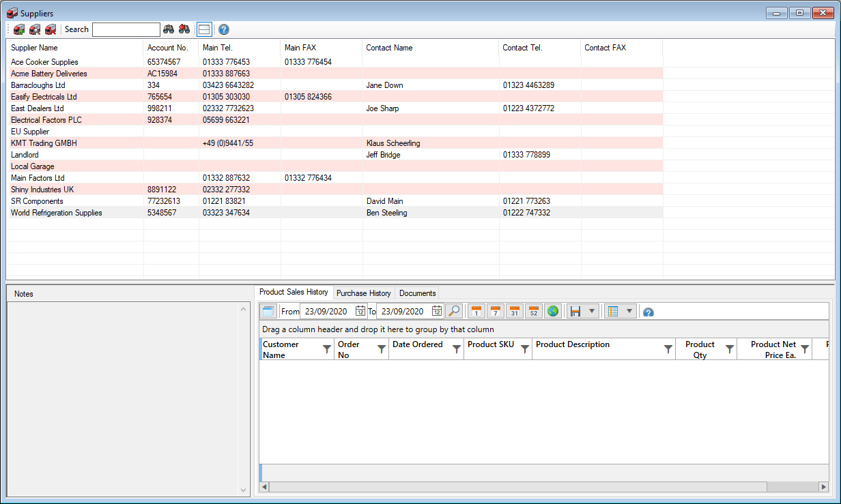This screenshot has width=841, height=504.
Task: Open Customer Name column filter
Action: tap(327, 349)
